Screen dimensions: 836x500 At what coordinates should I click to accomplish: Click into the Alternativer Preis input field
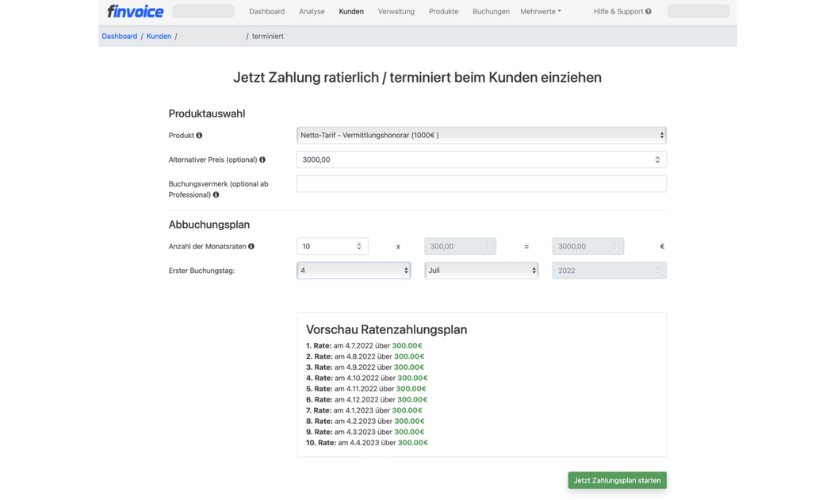click(x=481, y=159)
